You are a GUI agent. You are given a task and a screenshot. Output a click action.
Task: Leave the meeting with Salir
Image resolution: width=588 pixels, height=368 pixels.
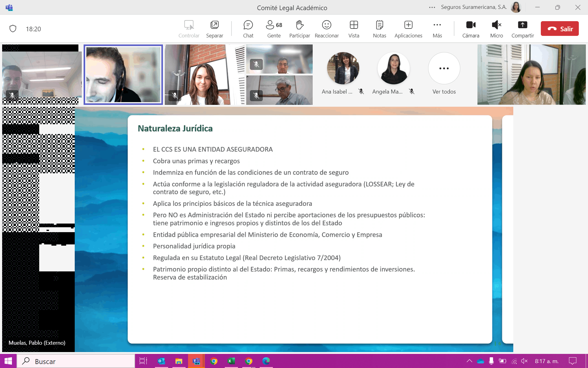[x=560, y=29]
